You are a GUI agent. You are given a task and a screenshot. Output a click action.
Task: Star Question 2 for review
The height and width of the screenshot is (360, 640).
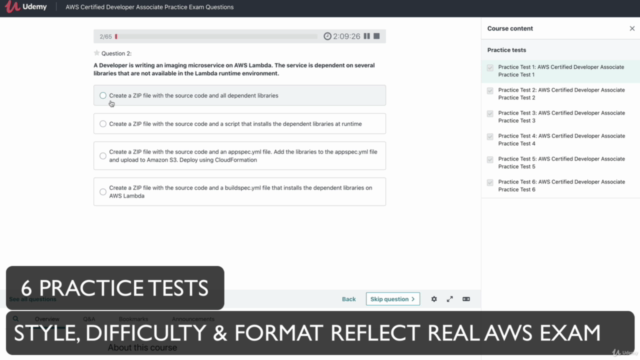(x=97, y=53)
